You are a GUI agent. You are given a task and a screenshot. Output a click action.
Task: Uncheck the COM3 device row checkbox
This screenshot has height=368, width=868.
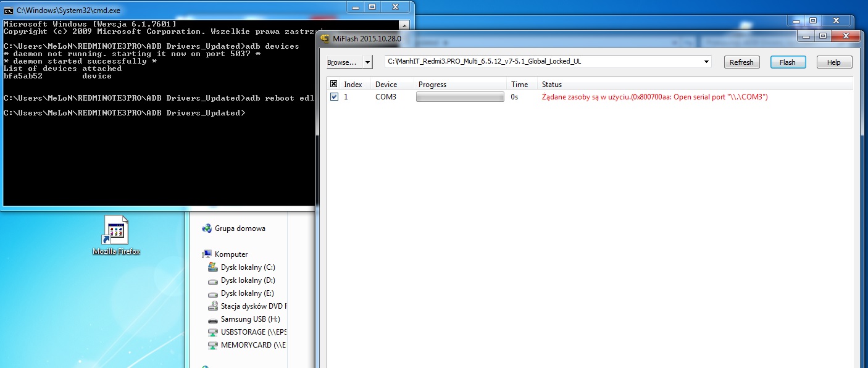[334, 97]
